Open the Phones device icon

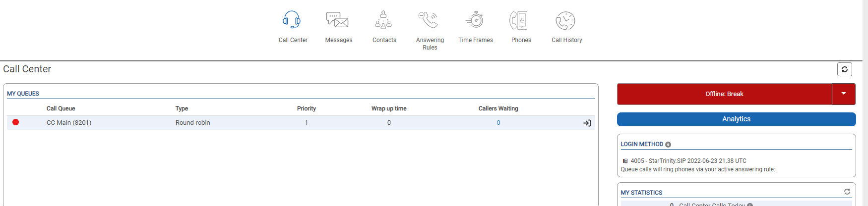pos(519,20)
